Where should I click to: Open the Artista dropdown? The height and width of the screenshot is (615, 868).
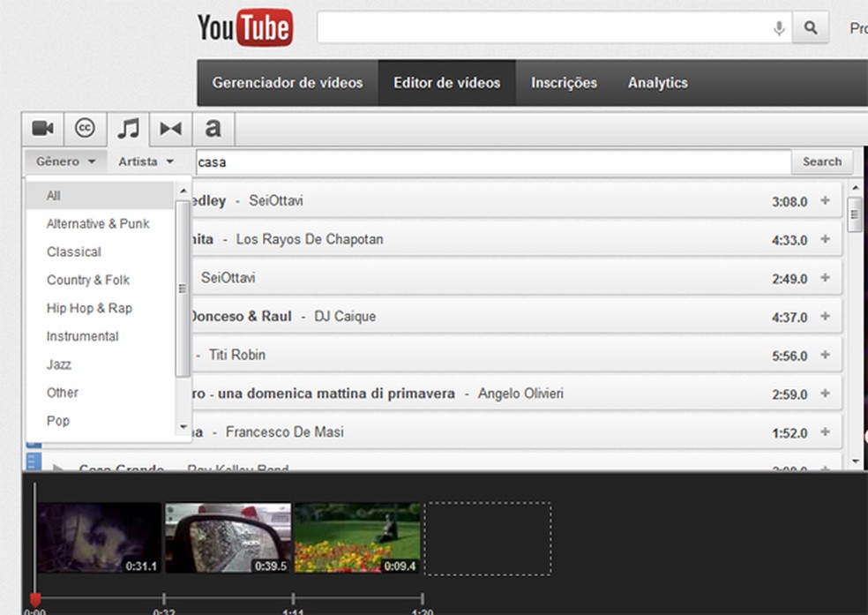pyautogui.click(x=146, y=161)
